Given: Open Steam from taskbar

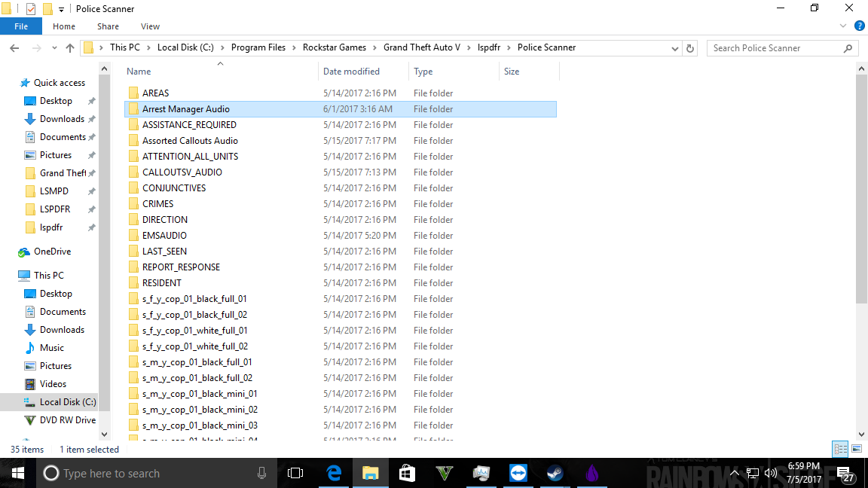Looking at the screenshot, I should [x=555, y=473].
